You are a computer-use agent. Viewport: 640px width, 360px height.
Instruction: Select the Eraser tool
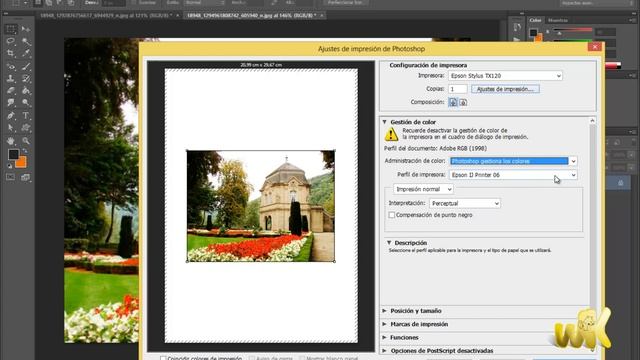click(11, 91)
